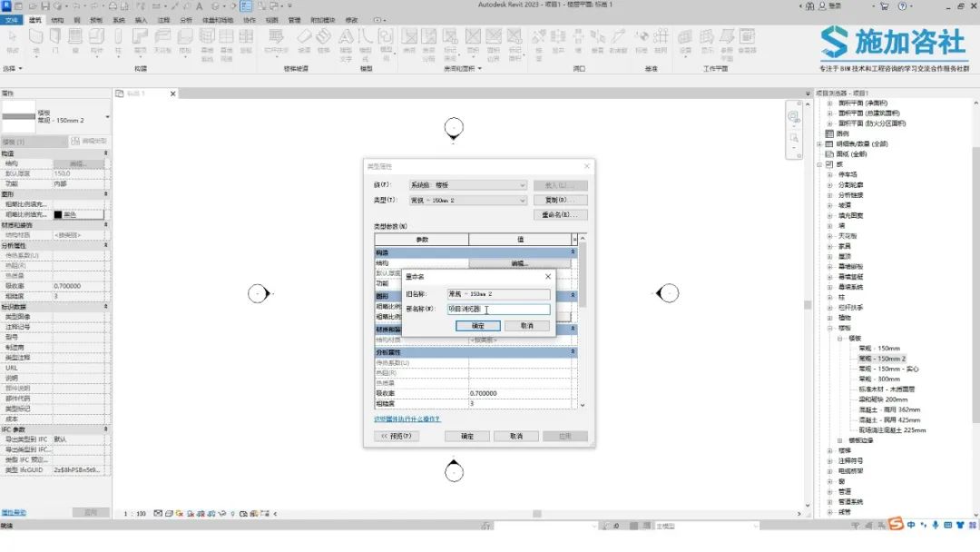Collapse the 楼板 family node in Project Browser

[x=840, y=339]
